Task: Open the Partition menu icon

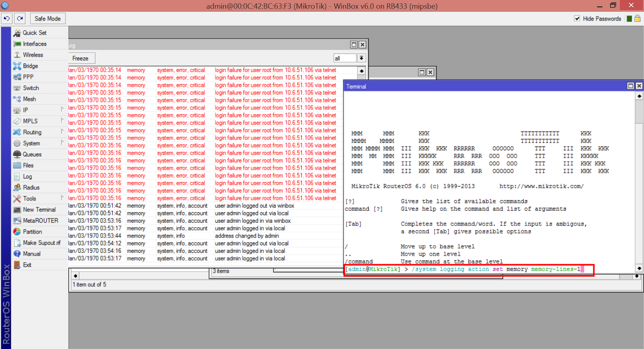Action: tap(17, 232)
